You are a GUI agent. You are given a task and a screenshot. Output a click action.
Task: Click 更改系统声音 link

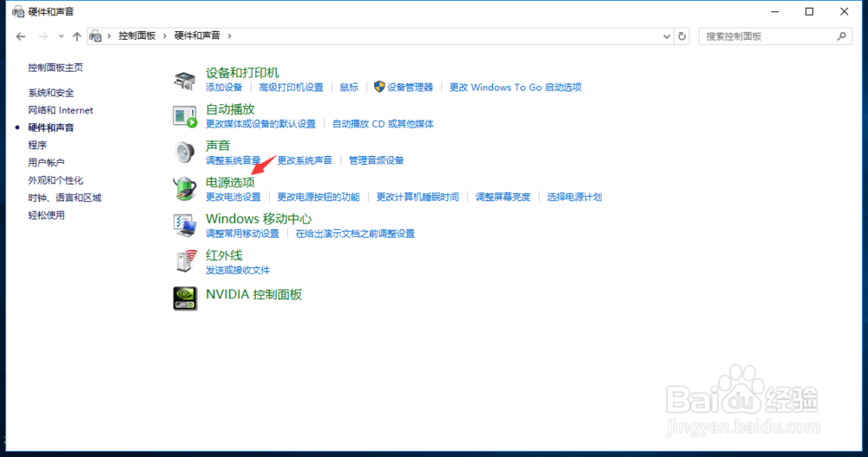click(x=305, y=160)
